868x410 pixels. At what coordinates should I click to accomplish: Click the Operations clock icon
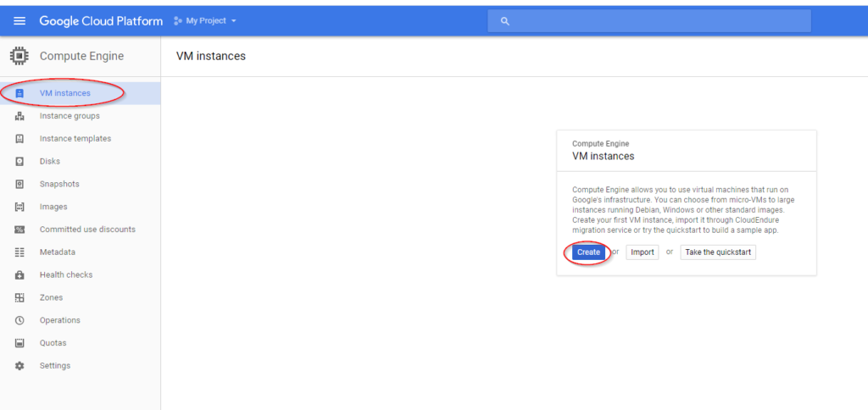coord(19,320)
